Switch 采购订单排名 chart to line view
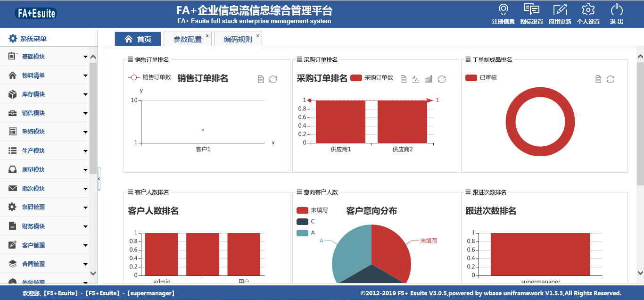This screenshot has height=300, width=644. click(416, 79)
